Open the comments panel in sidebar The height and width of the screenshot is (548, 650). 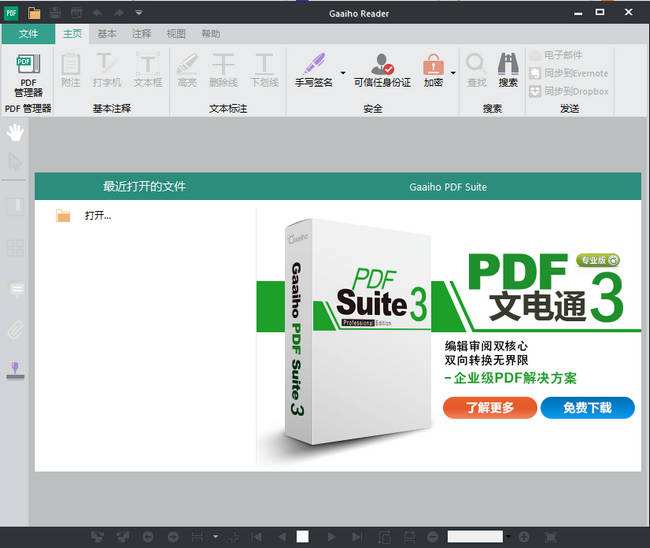tap(17, 289)
